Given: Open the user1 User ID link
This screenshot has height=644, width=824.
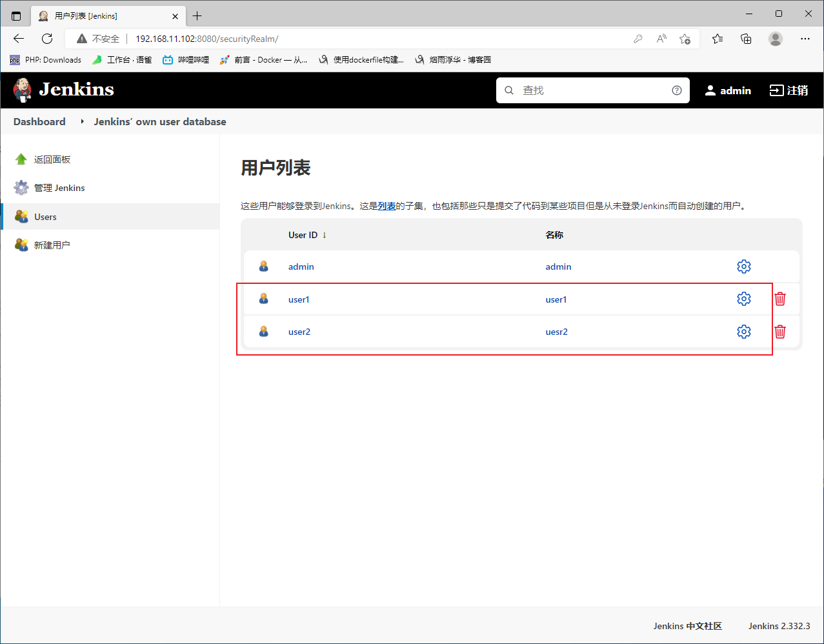Looking at the screenshot, I should [299, 299].
